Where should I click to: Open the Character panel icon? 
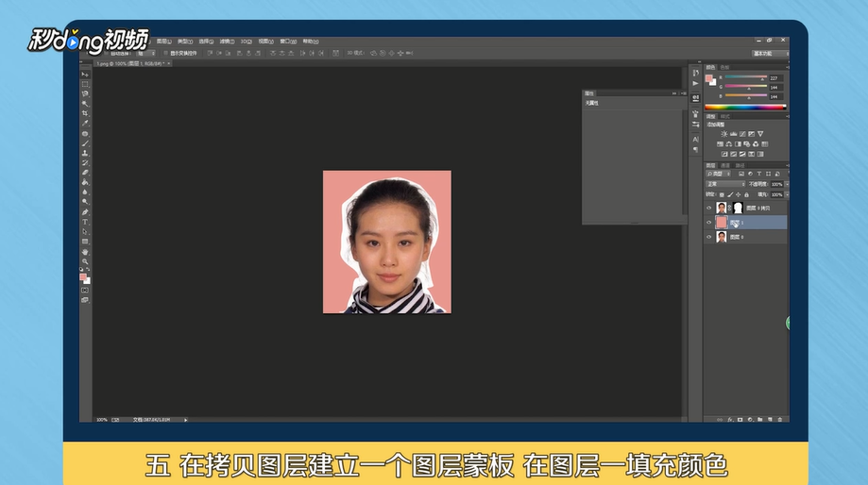[695, 140]
